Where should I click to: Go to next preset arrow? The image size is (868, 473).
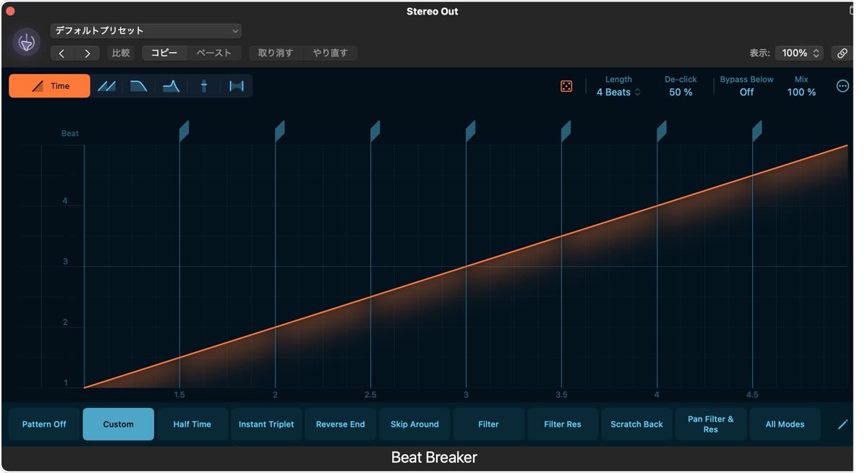pos(88,53)
